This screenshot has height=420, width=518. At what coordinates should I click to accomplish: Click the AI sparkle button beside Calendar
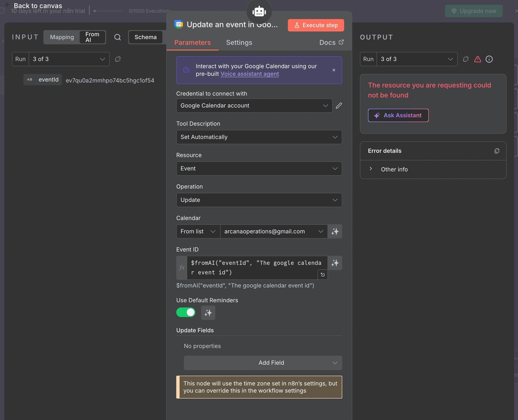pyautogui.click(x=335, y=232)
